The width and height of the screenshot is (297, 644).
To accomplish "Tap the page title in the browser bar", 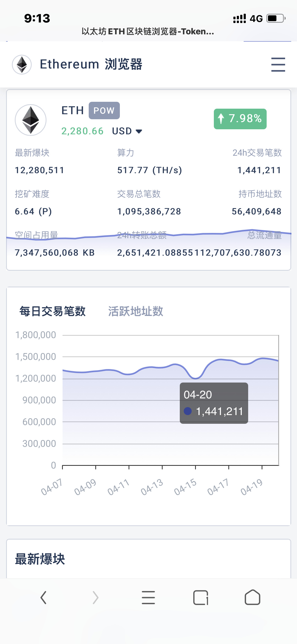I will 148,31.
